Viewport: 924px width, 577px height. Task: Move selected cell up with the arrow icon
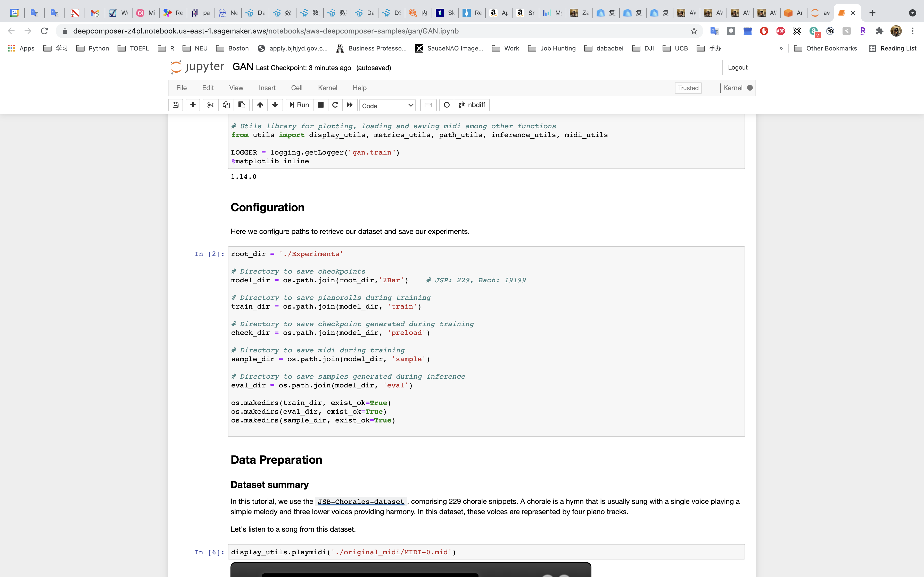pyautogui.click(x=260, y=105)
